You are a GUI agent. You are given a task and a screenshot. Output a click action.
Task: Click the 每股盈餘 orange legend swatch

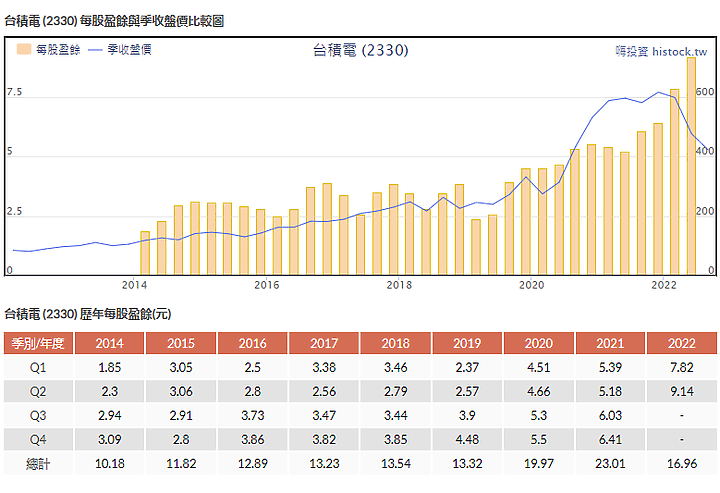24,49
